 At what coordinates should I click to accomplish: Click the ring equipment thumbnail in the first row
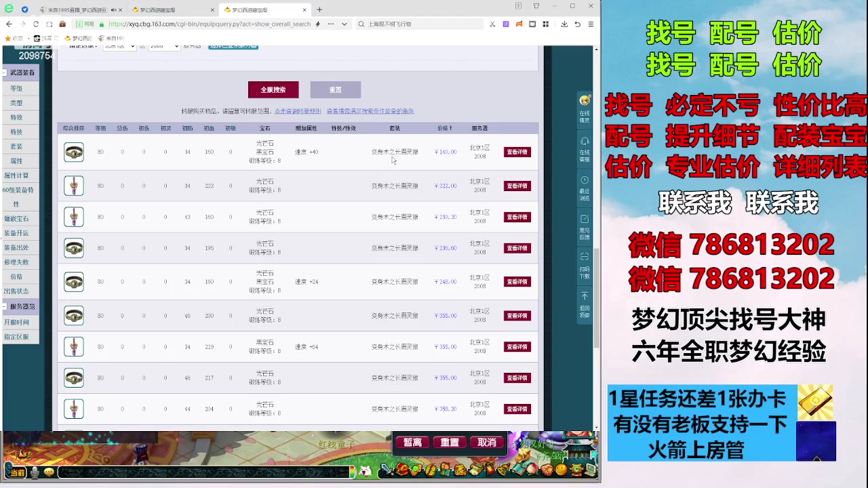coord(73,152)
